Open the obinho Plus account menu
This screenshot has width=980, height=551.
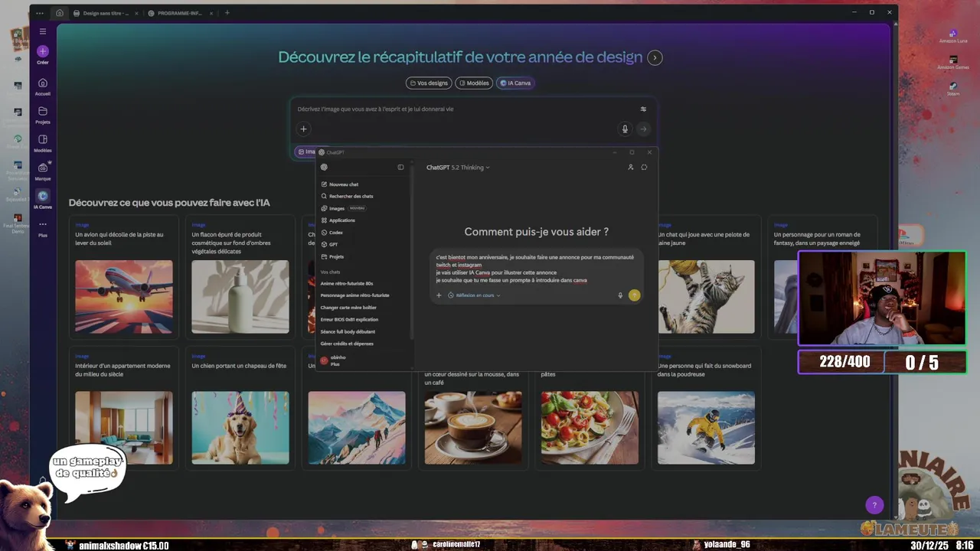tap(334, 360)
